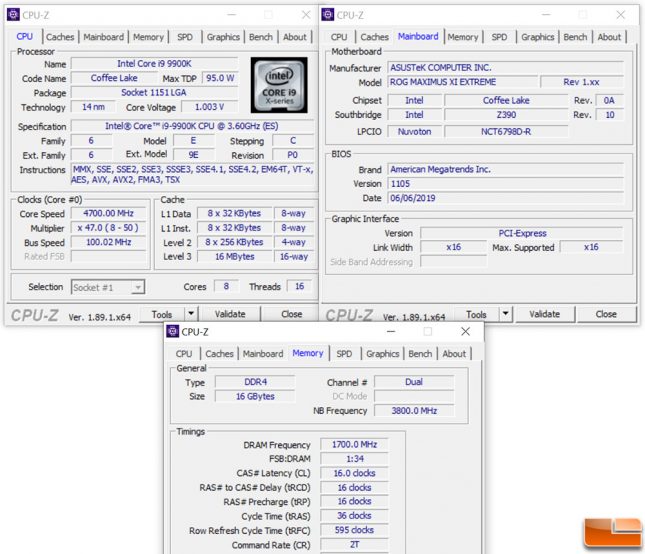This screenshot has height=554, width=645.
Task: Open Graphics tab in CPU window
Action: tap(223, 37)
